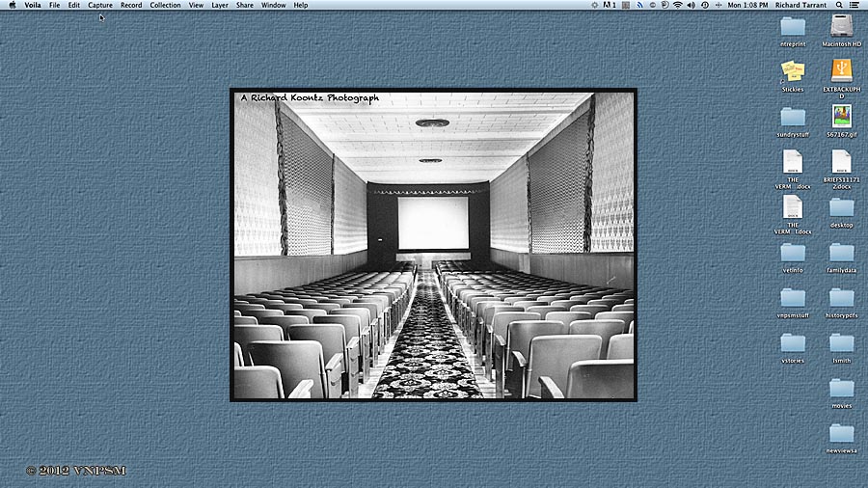Image resolution: width=868 pixels, height=488 pixels.
Task: Click the movies folder on desktop
Action: 841,388
